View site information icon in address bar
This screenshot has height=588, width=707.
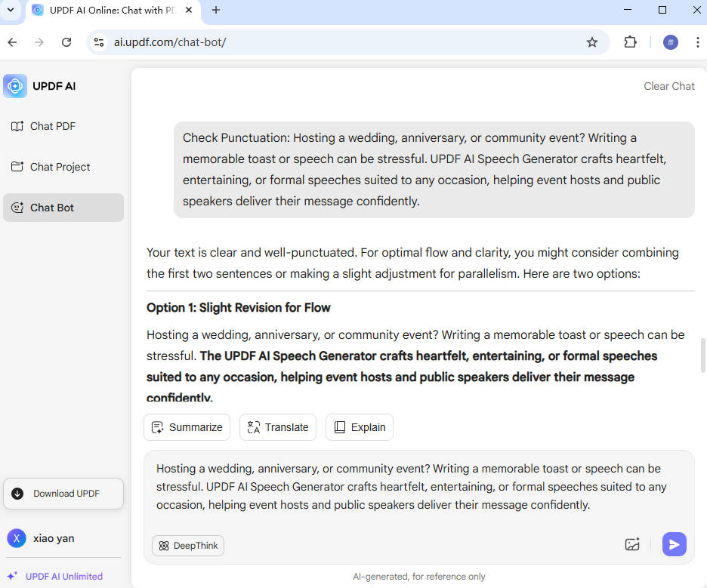coord(99,42)
